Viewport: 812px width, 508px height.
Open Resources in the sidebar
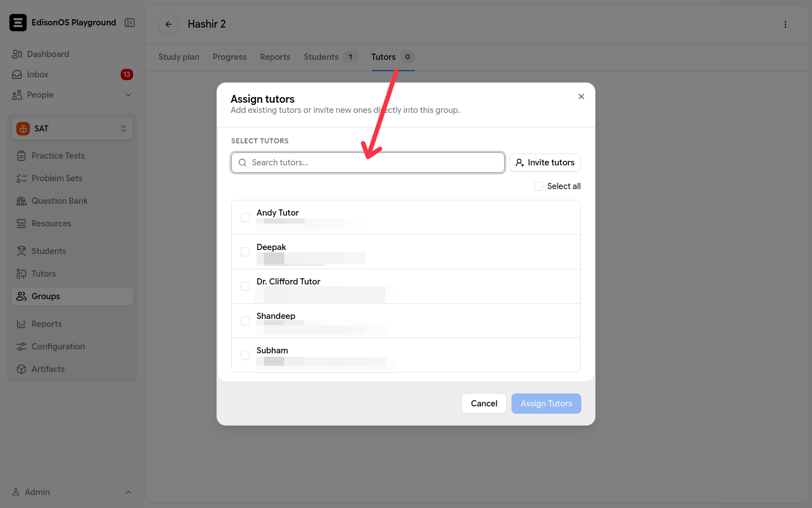pyautogui.click(x=72, y=224)
